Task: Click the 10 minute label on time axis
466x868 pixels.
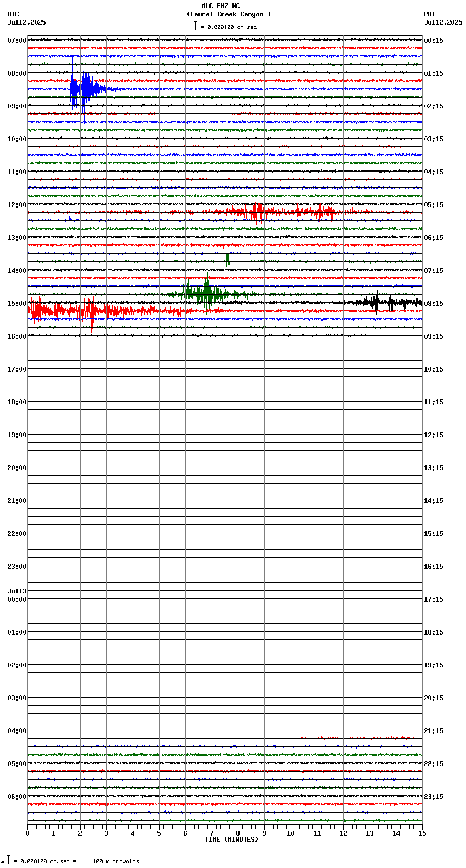Action: [291, 833]
